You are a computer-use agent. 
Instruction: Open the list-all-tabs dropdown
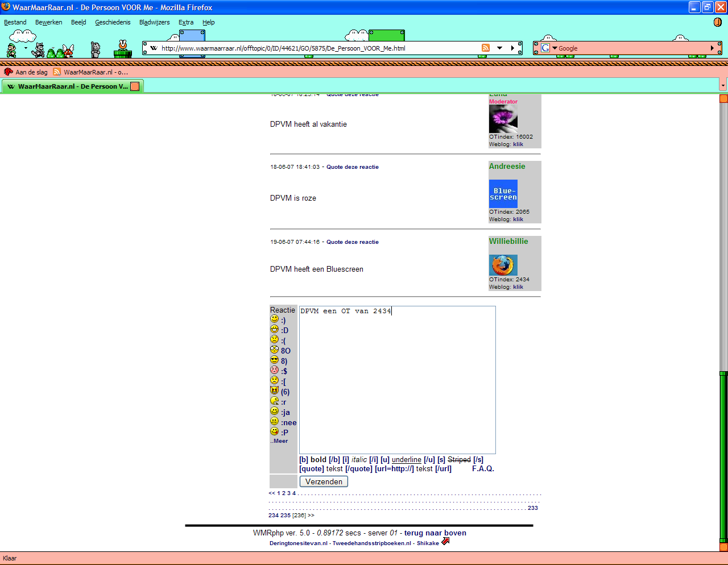pyautogui.click(x=723, y=86)
